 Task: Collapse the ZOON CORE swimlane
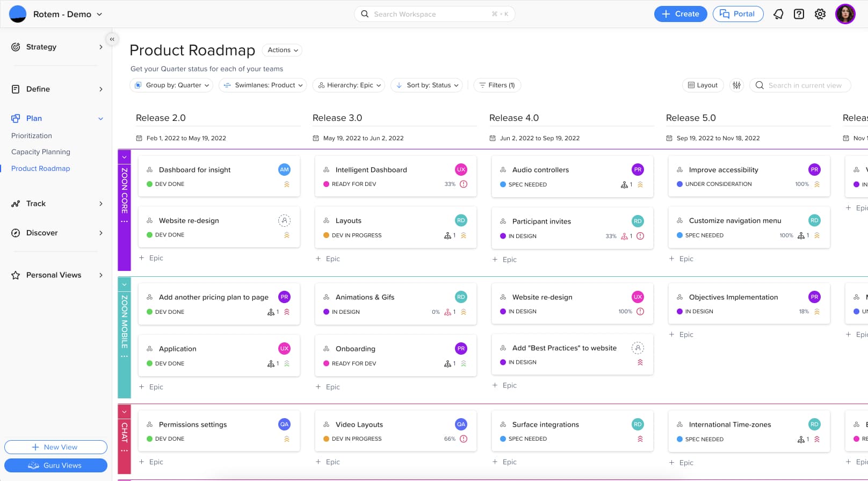pos(124,157)
